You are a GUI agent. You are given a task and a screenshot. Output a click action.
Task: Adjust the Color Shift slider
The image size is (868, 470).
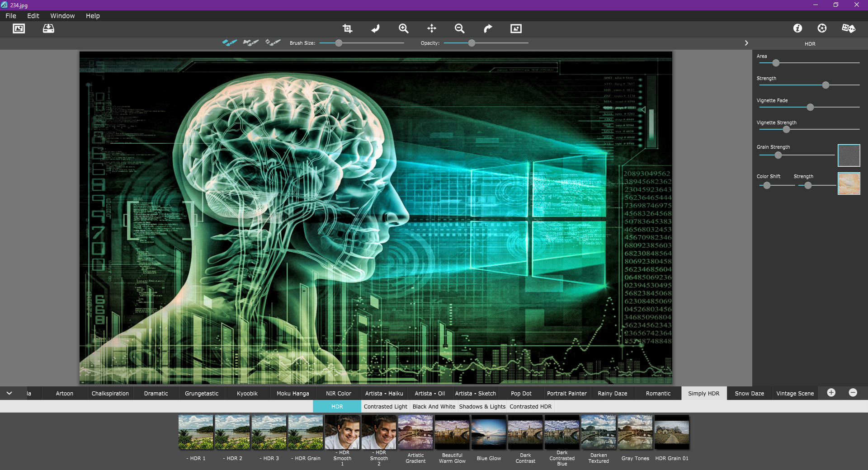[767, 185]
